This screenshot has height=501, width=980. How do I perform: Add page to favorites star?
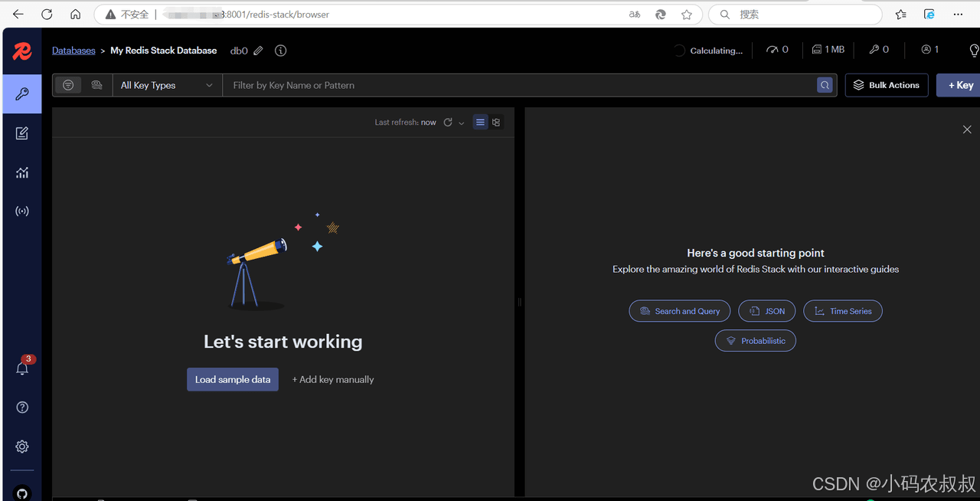[687, 15]
